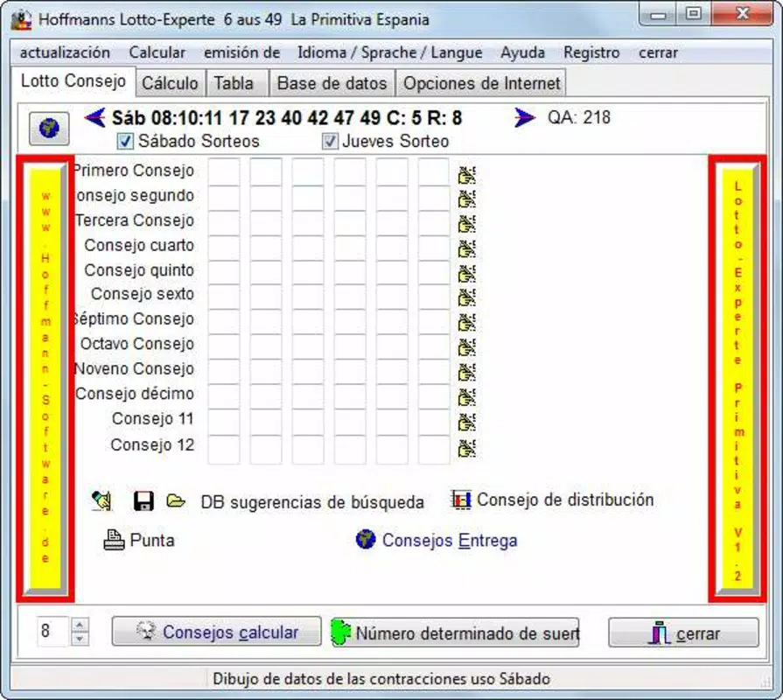Click hand icon beside Noveno Consejo row
This screenshot has height=700, width=783.
pos(466,372)
